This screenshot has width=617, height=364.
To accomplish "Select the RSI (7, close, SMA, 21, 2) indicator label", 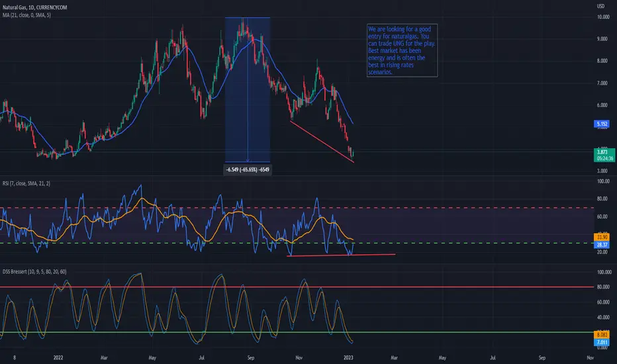I will (x=26, y=183).
